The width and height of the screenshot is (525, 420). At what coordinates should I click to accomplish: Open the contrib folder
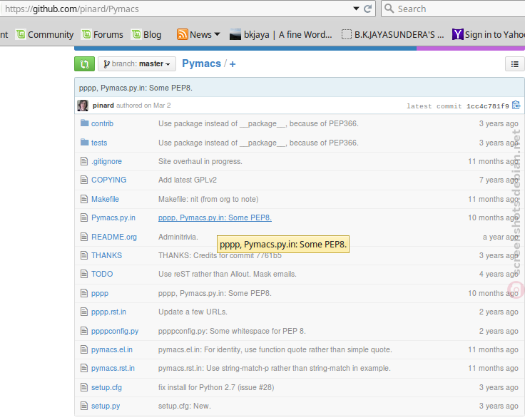[x=102, y=123]
